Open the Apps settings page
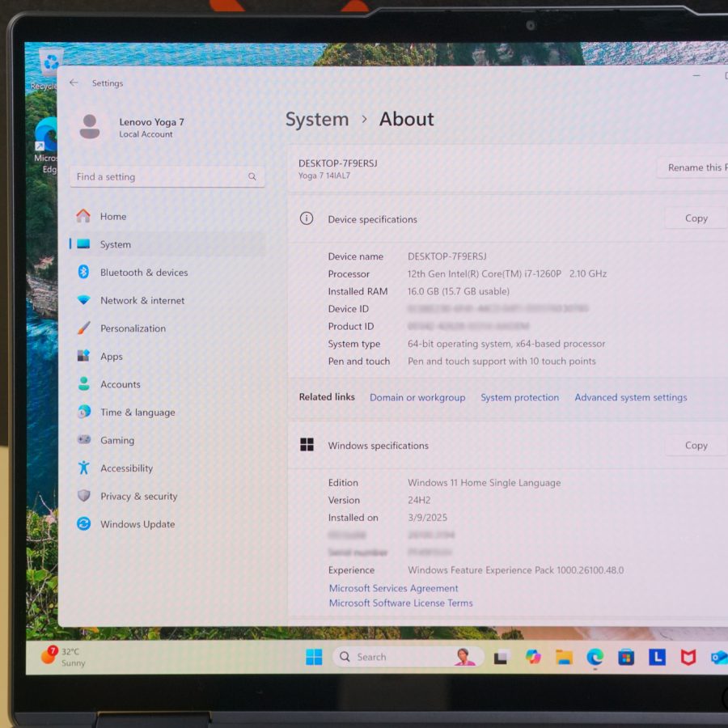The width and height of the screenshot is (728, 728). [167, 357]
